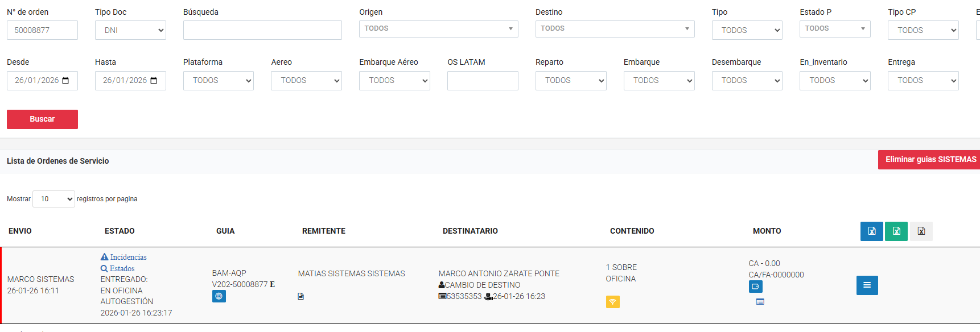
Task: Click the gray Excel export icon
Action: coord(921,231)
